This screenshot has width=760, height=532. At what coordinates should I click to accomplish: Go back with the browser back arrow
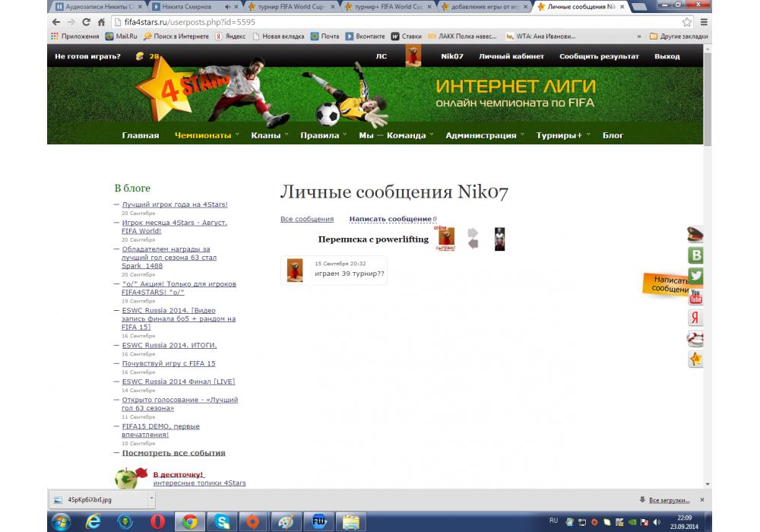pyautogui.click(x=56, y=22)
